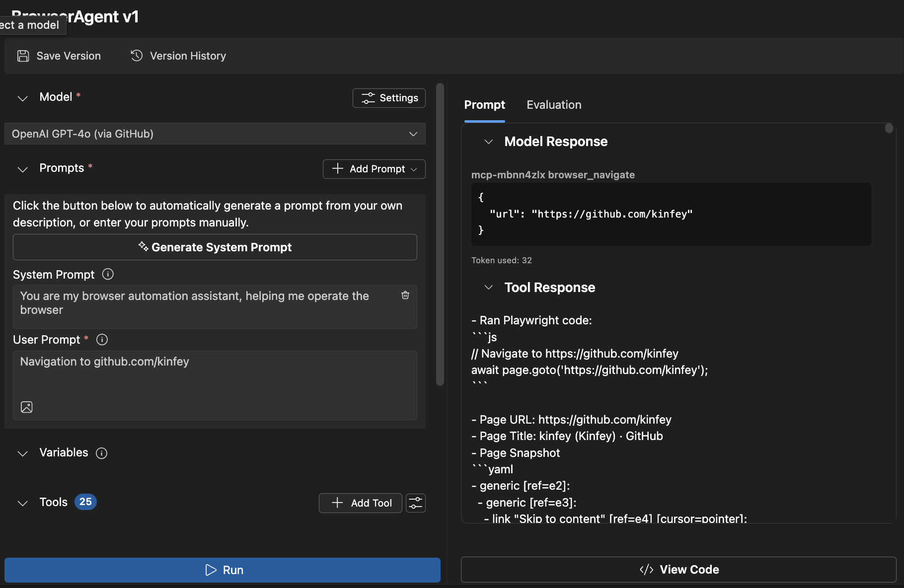Collapse the Variables section
The width and height of the screenshot is (904, 588).
[x=22, y=453]
